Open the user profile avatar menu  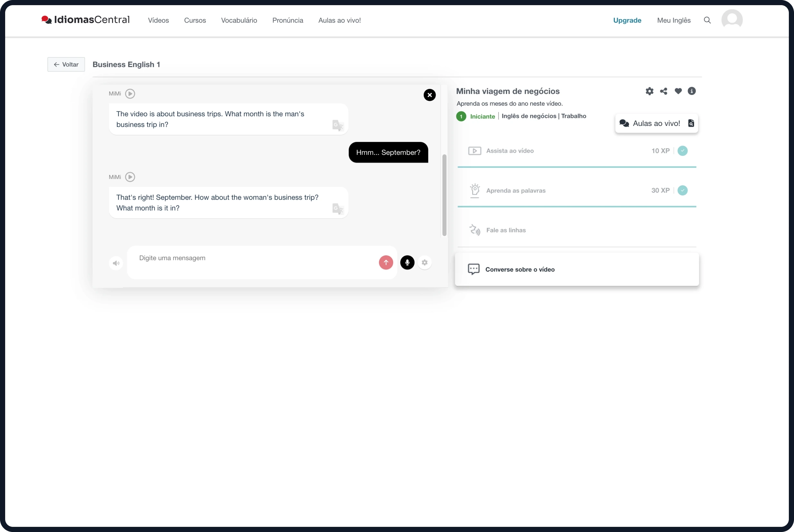pos(732,20)
